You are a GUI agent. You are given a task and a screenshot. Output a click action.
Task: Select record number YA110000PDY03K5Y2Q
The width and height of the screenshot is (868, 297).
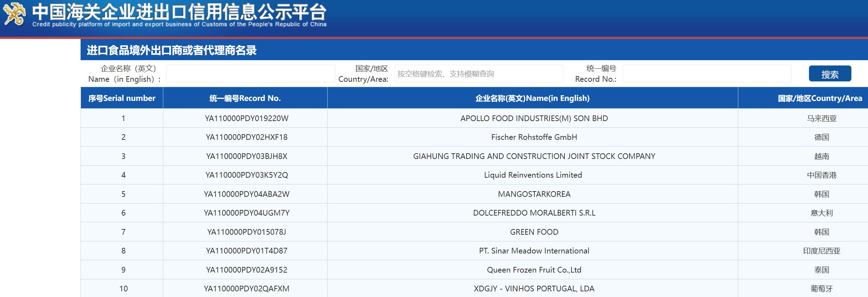click(x=247, y=175)
